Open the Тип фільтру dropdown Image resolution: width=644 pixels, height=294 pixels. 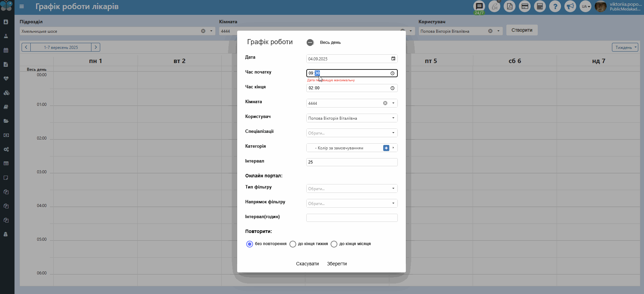point(352,188)
